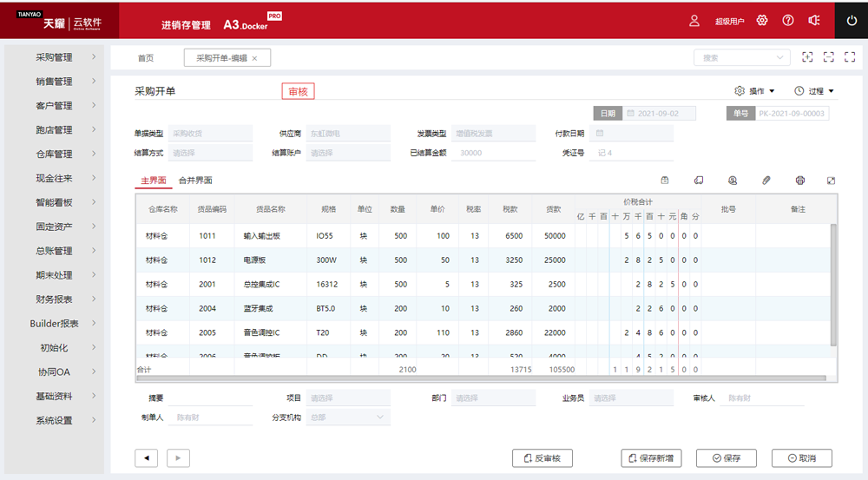Click the paperclip attachment icon
Viewport: 868px width, 480px height.
(x=766, y=181)
